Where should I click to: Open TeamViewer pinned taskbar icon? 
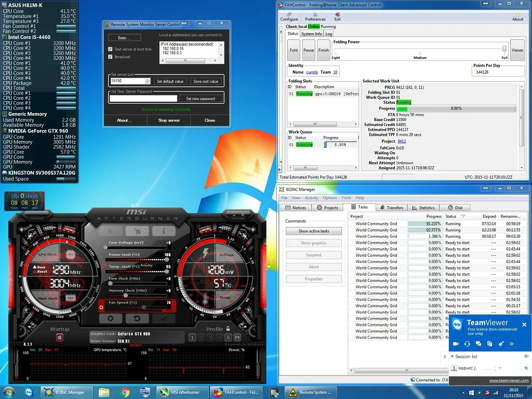click(x=30, y=392)
